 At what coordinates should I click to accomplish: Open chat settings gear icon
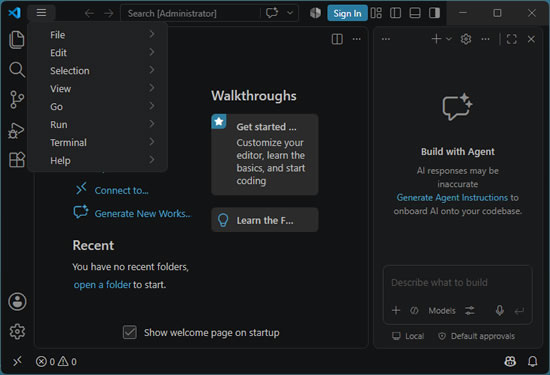tap(466, 39)
